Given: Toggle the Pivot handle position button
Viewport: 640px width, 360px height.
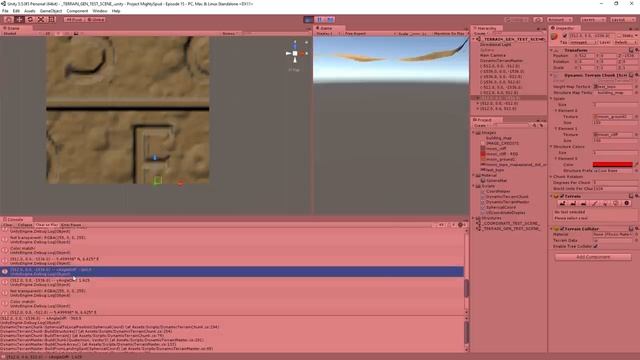Looking at the screenshot, I should pos(74,20).
